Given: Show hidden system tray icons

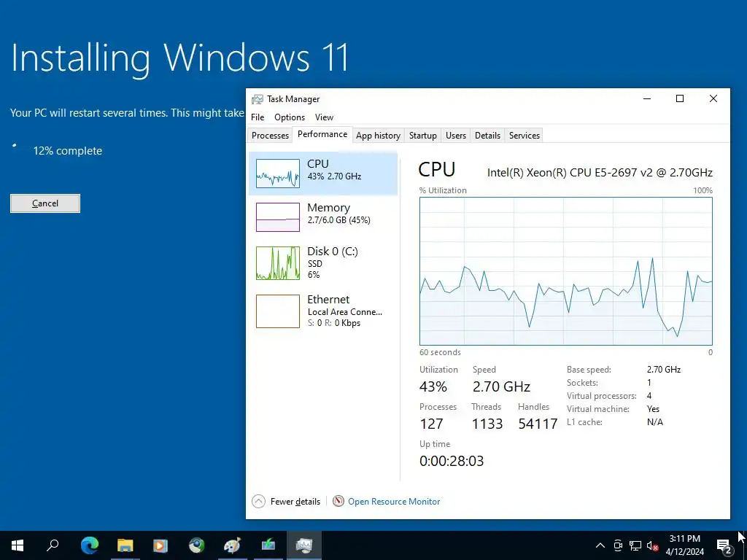Looking at the screenshot, I should click(x=600, y=545).
